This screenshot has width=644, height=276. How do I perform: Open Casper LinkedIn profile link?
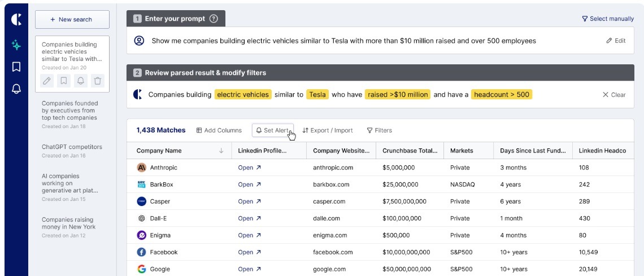249,201
